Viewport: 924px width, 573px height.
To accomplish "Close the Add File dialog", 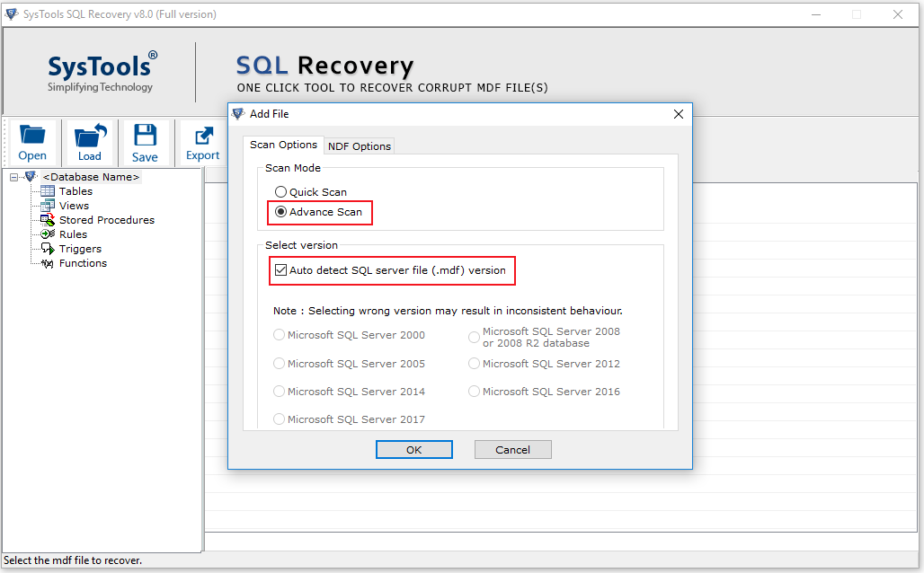I will (679, 114).
